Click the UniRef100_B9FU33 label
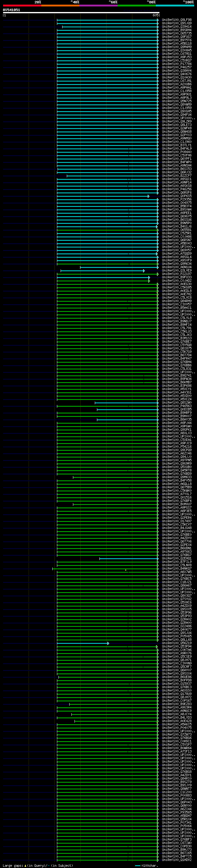 tap(176, 277)
